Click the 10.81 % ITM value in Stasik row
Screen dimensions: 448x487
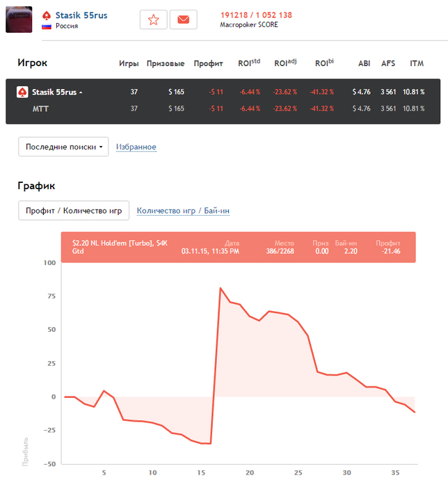click(x=413, y=92)
